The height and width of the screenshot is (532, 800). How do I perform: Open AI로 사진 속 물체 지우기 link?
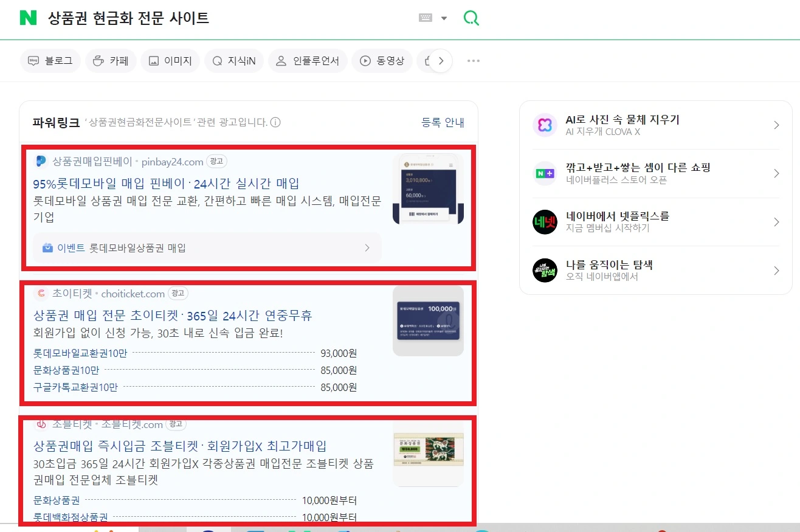[622, 120]
